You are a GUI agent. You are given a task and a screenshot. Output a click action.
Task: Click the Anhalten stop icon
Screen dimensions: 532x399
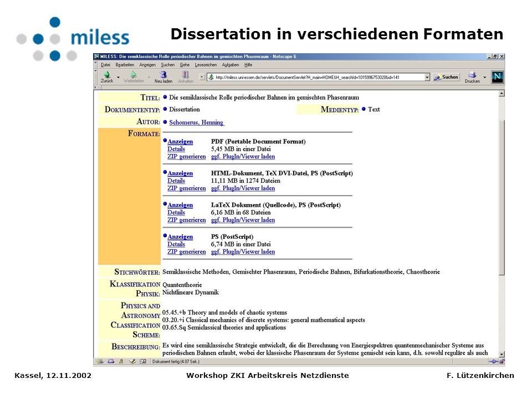pos(185,75)
